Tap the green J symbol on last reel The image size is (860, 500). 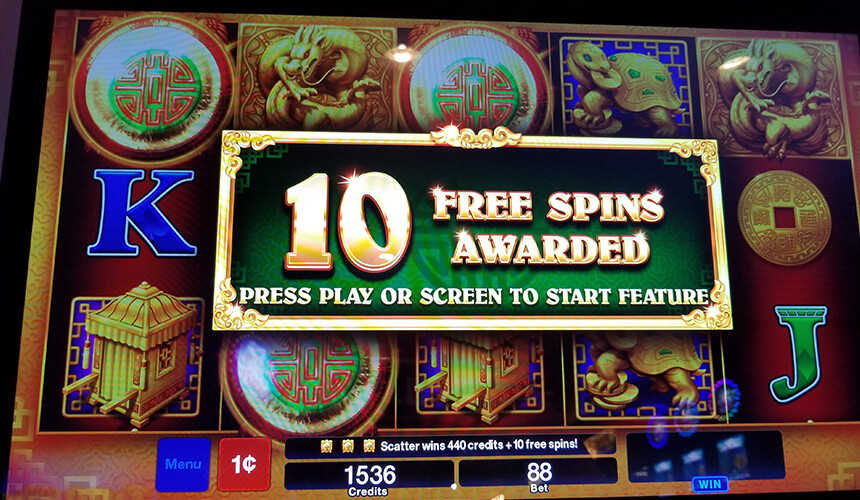(x=800, y=354)
